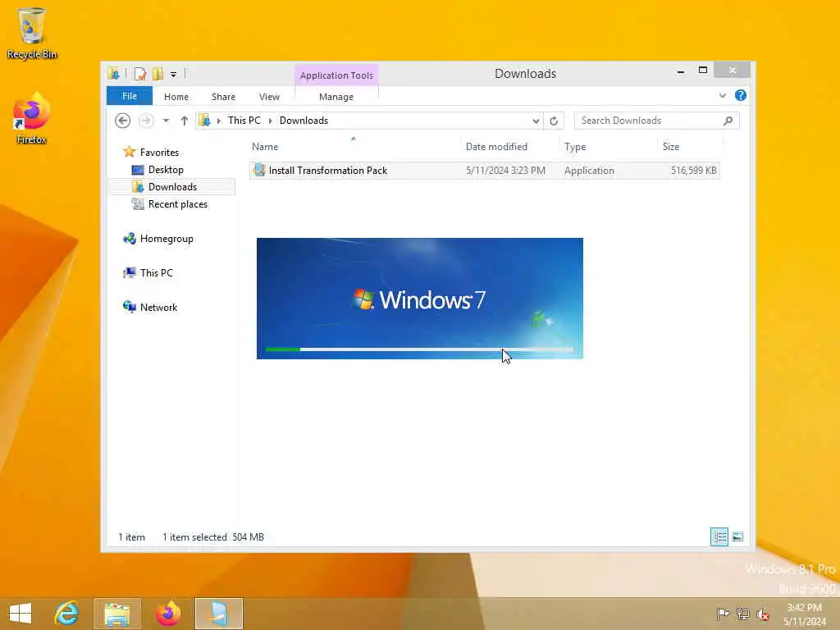Select Favorites in navigation pane
Viewport: 840px width, 630px height.
tap(159, 152)
